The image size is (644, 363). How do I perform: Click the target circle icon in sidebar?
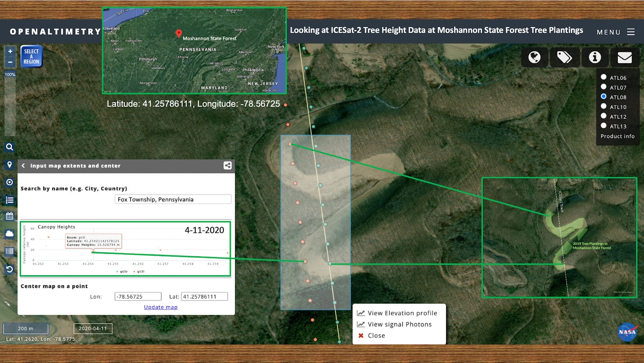tap(9, 182)
